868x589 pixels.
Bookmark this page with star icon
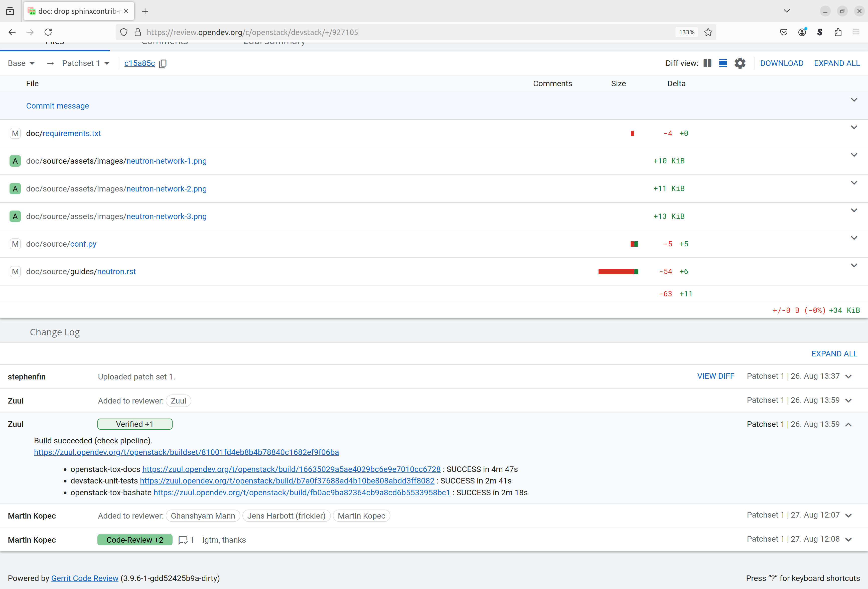(708, 32)
